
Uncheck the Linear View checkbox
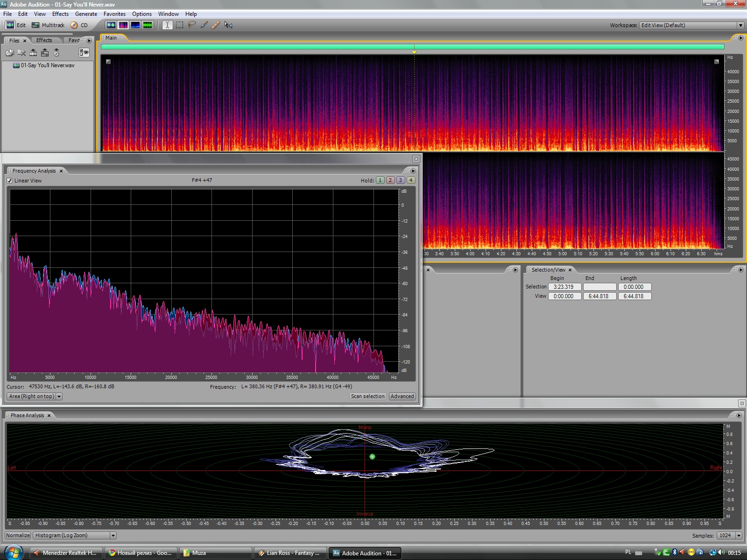[9, 181]
